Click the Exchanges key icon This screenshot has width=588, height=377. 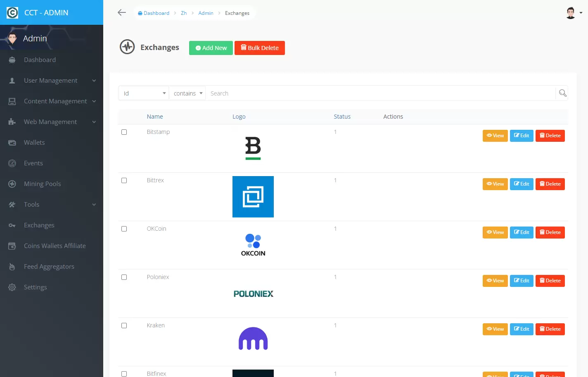[12, 225]
